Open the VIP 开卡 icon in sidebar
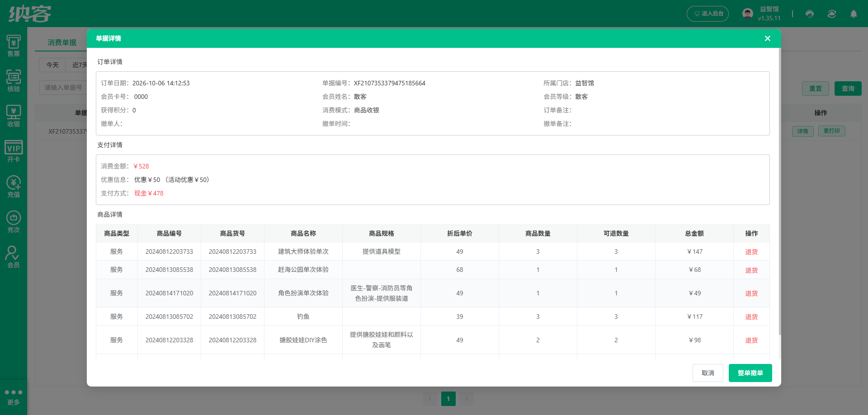 click(x=14, y=152)
